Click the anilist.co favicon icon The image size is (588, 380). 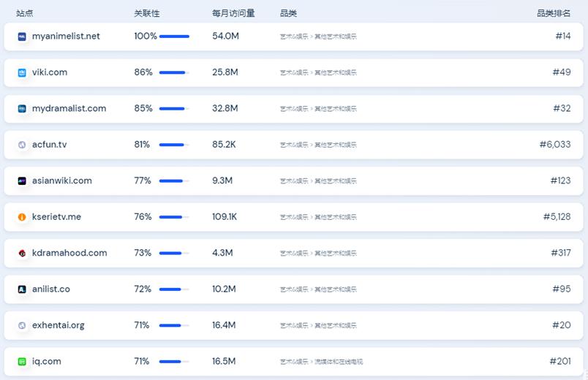point(22,289)
